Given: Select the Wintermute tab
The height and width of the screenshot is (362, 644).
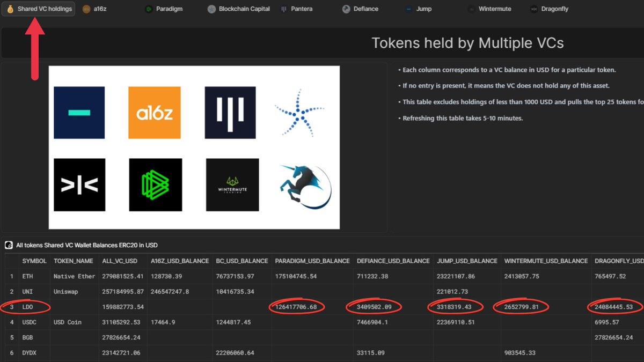Looking at the screenshot, I should (x=489, y=9).
